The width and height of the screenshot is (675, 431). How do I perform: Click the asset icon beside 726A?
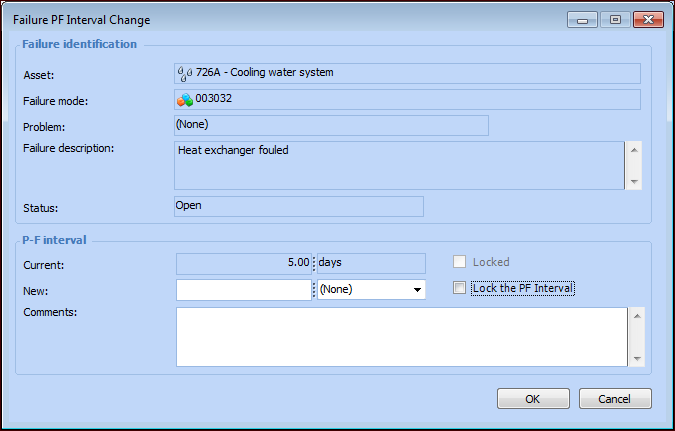click(185, 73)
